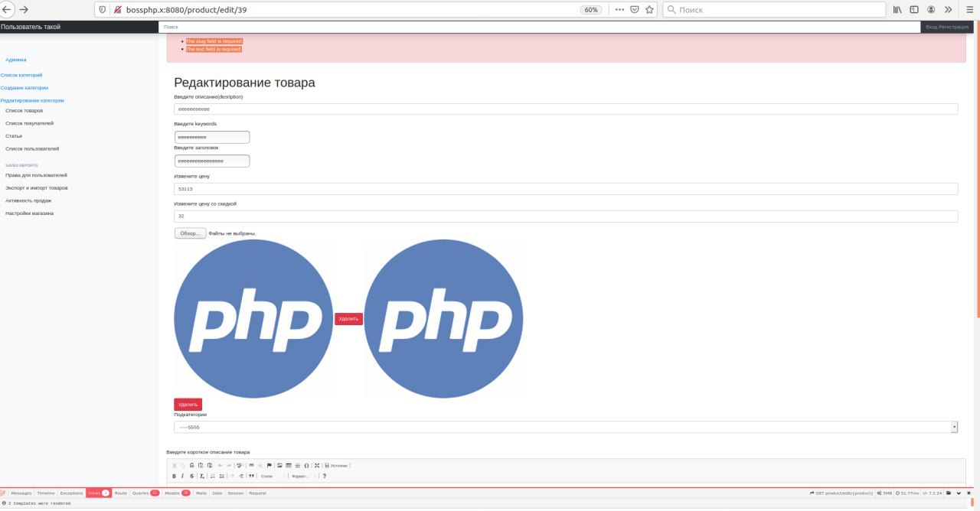Open Создание категории sidebar link
This screenshot has width=980, height=511.
(24, 87)
